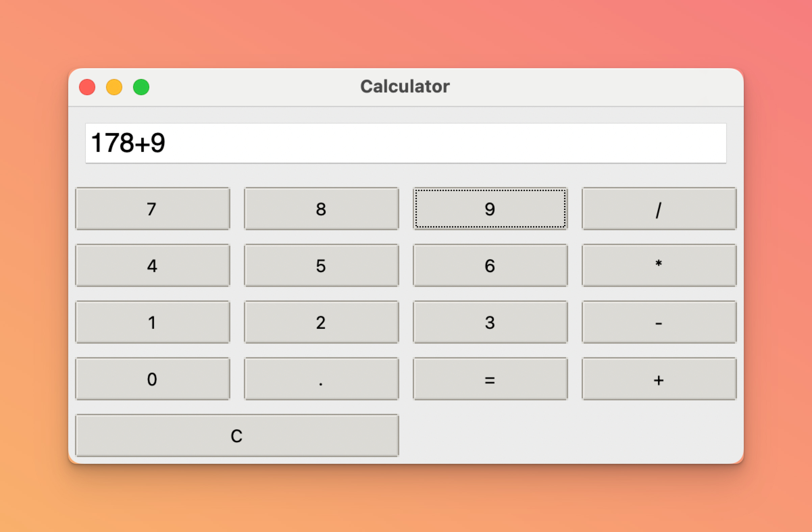Select the minus (-) operator
The image size is (812, 532).
659,322
